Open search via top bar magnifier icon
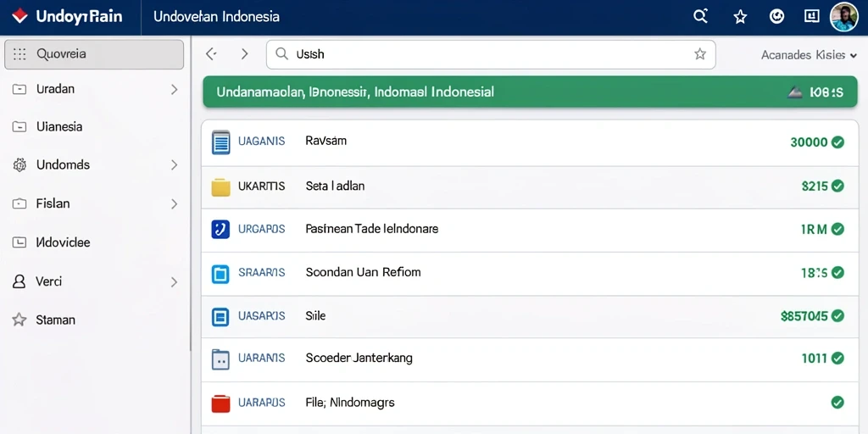868x434 pixels. (701, 17)
